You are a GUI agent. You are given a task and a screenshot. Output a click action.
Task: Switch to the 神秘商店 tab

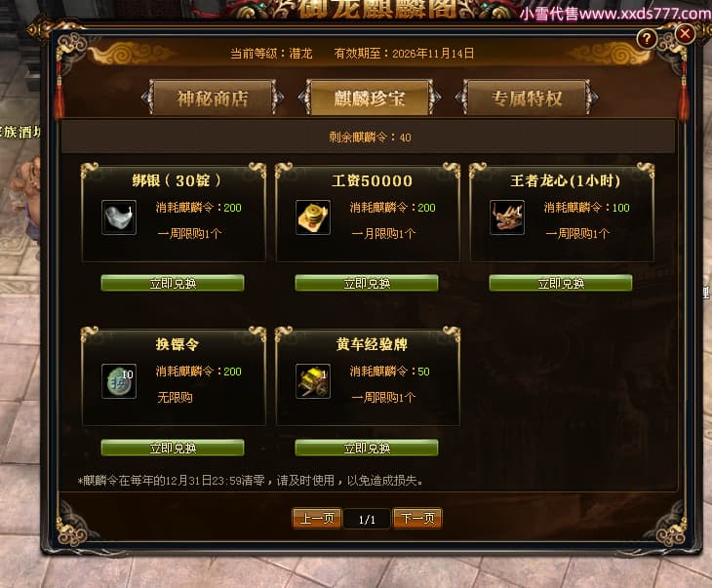coord(213,98)
